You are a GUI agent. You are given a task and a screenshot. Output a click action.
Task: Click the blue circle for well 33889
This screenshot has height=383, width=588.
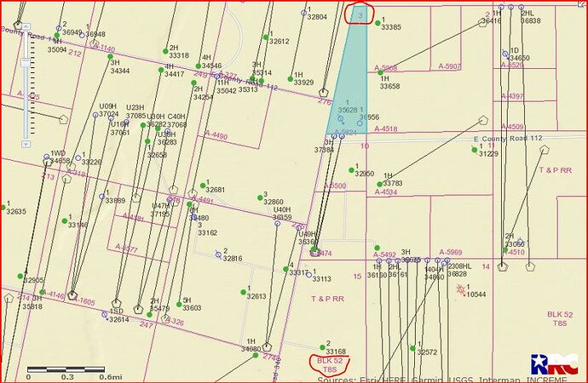[x=101, y=197]
